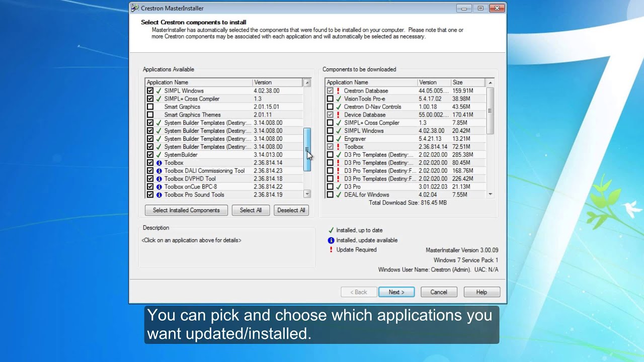Image resolution: width=644 pixels, height=362 pixels.
Task: Check the Smart Graphics checkbox
Action: pos(150,107)
